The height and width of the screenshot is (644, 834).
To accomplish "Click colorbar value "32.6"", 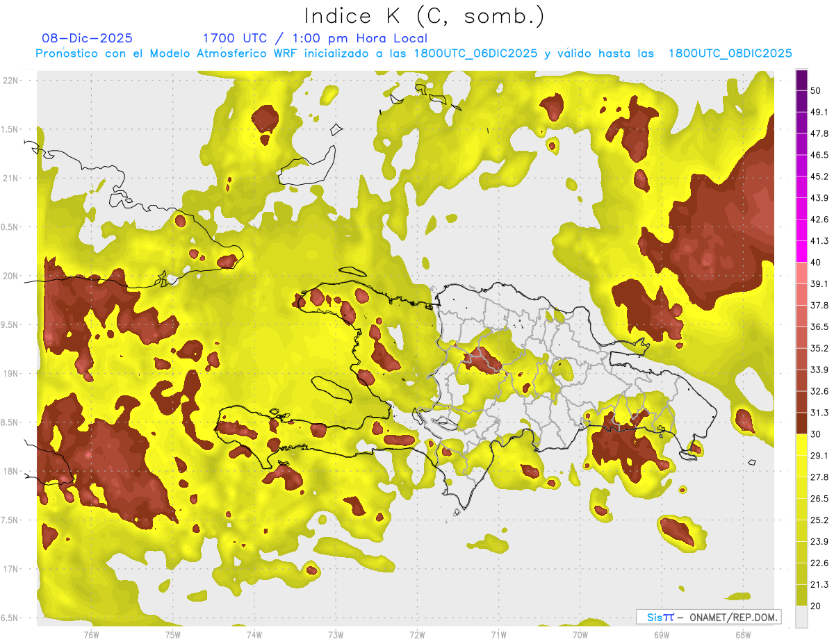I will point(819,391).
